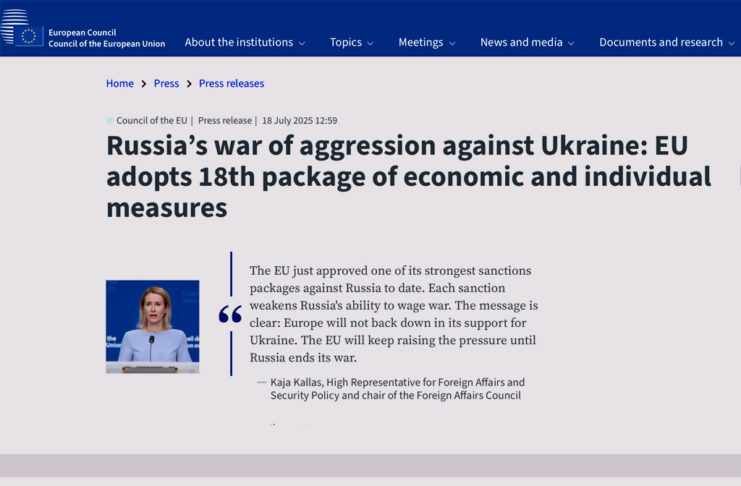The height and width of the screenshot is (486, 741).
Task: Expand the chevron beside News and media
Action: click(x=571, y=43)
